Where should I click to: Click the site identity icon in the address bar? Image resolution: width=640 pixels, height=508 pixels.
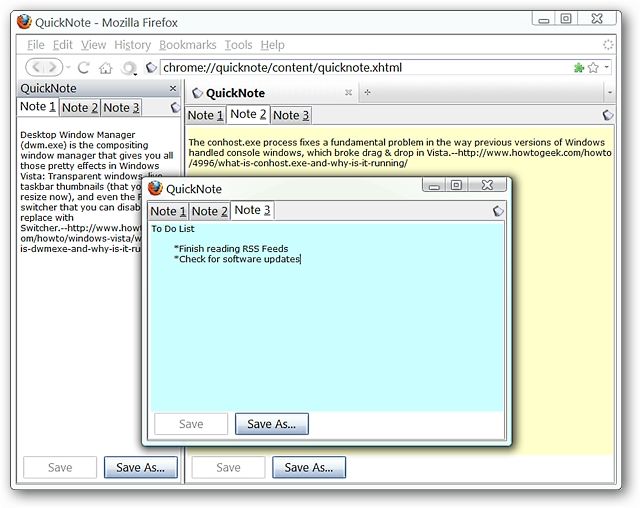tap(151, 67)
